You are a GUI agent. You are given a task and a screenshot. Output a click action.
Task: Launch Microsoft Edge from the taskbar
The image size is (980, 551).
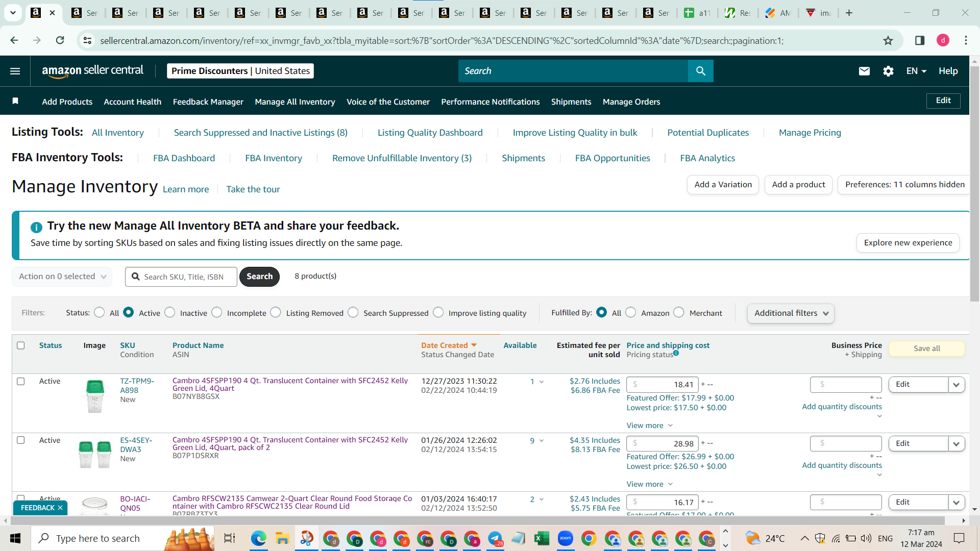coord(258,538)
